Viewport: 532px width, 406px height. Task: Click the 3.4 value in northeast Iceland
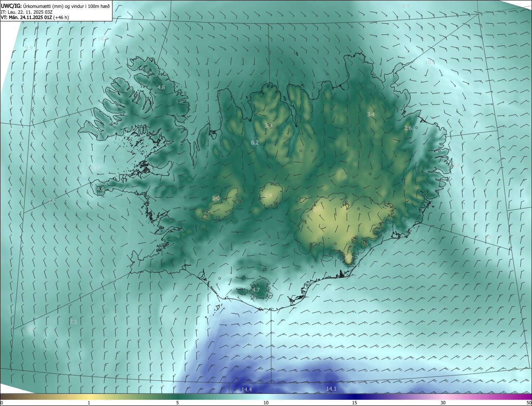371,114
